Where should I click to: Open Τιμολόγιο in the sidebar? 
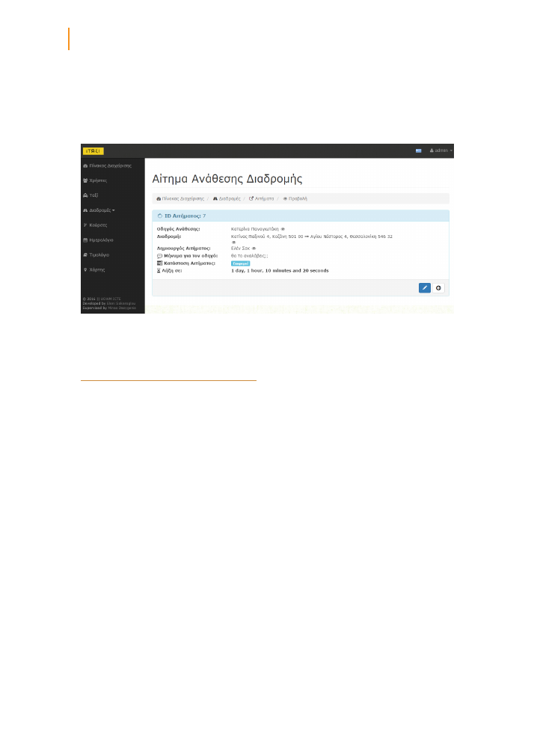96,255
